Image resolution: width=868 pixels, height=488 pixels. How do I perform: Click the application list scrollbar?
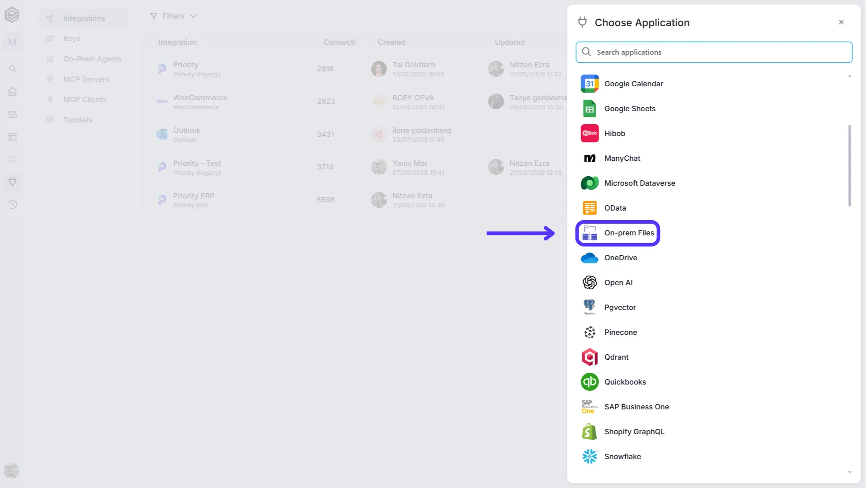click(849, 165)
